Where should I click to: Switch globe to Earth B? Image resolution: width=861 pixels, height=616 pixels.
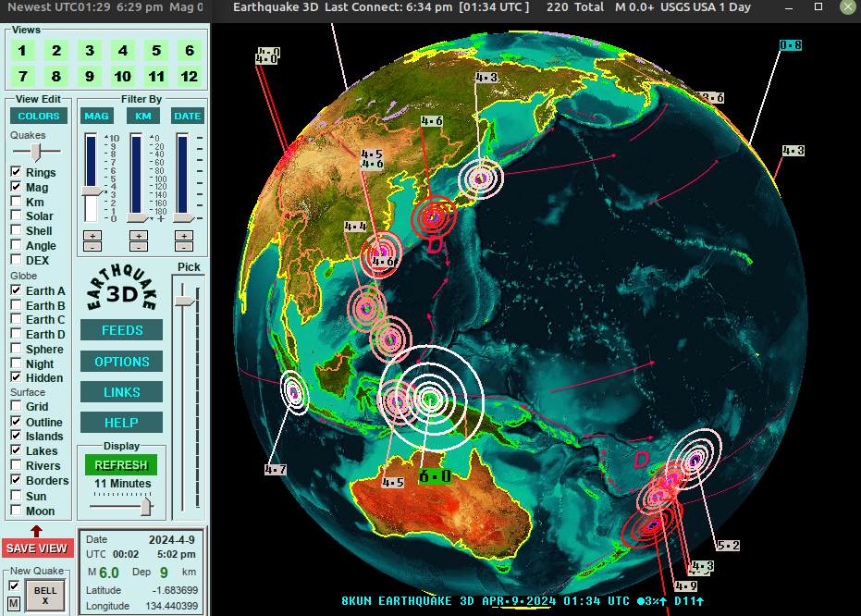coord(16,305)
